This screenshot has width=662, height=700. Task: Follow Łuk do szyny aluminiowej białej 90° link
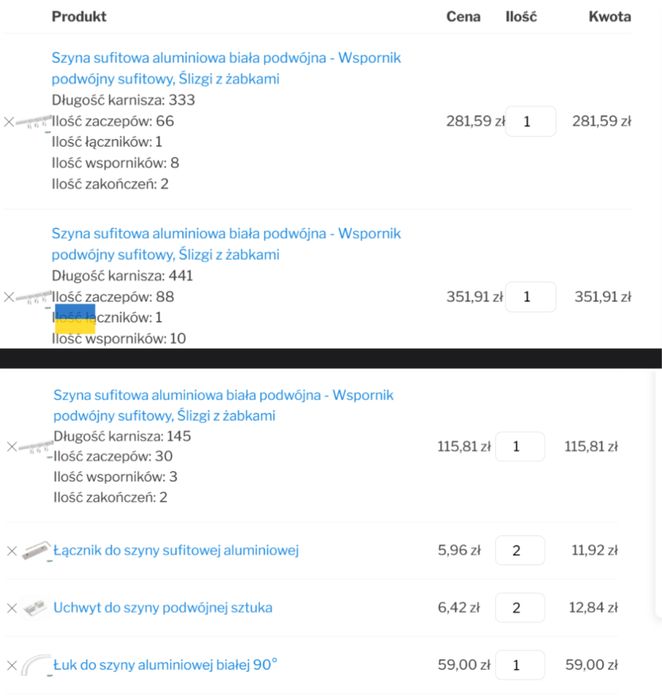[x=165, y=665]
